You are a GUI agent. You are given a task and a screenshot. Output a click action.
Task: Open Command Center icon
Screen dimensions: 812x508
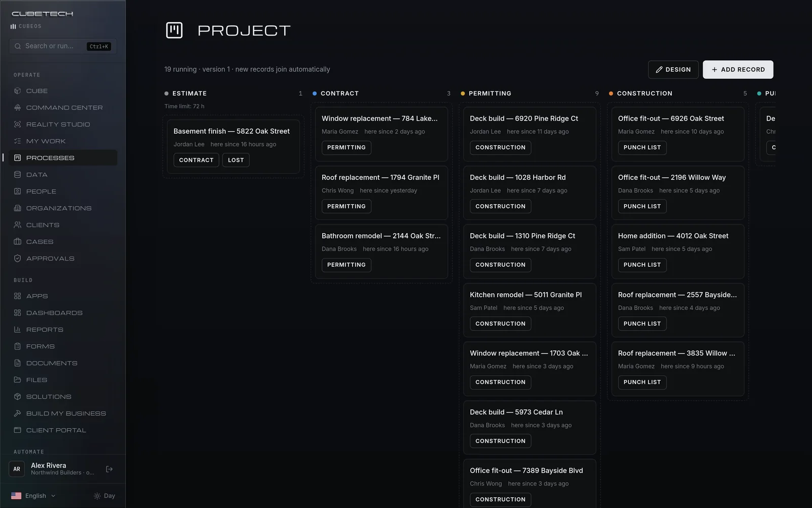(x=17, y=108)
